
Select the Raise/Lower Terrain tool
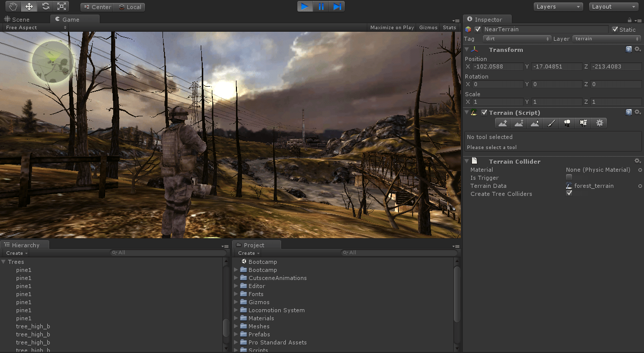[x=503, y=123]
